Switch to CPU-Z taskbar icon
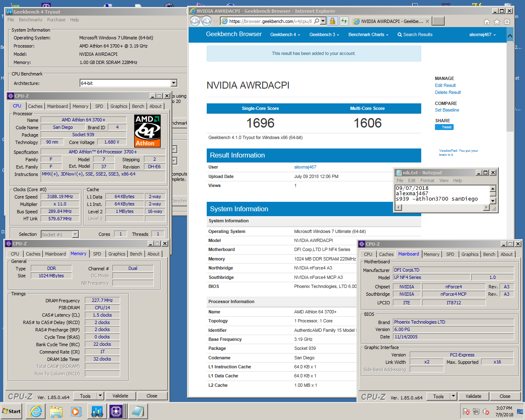The image size is (525, 420). point(116,411)
